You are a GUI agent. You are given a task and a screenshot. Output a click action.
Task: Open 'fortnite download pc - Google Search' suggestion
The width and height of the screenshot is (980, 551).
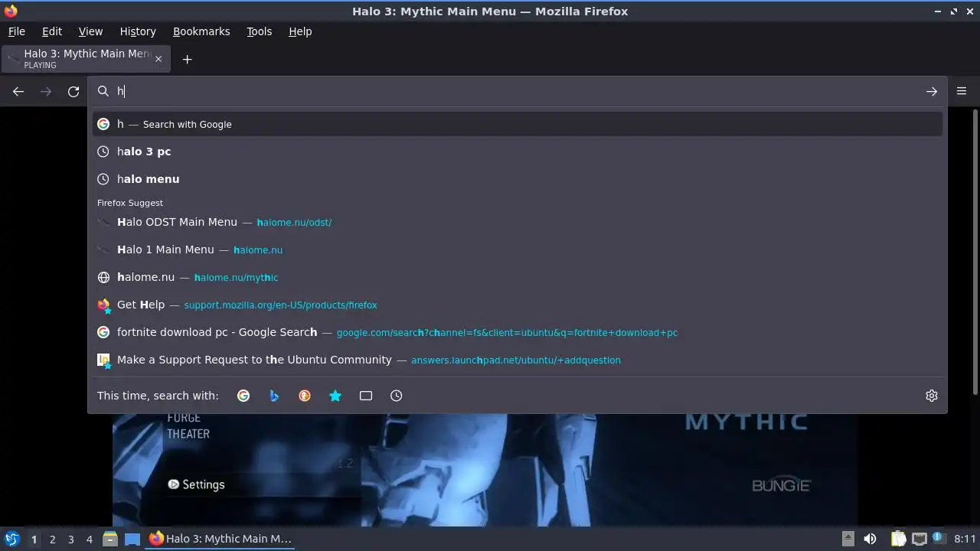pos(518,332)
